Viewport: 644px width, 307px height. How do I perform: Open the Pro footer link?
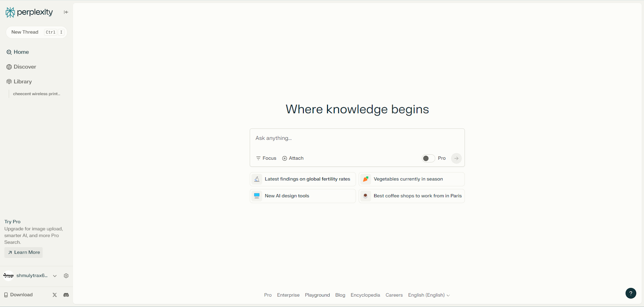(x=268, y=295)
